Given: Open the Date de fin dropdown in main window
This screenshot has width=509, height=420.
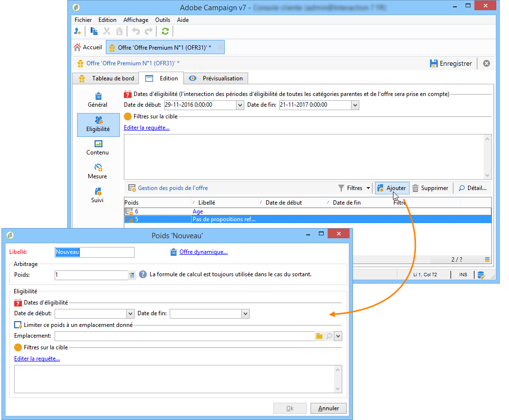Looking at the screenshot, I should click(355, 105).
